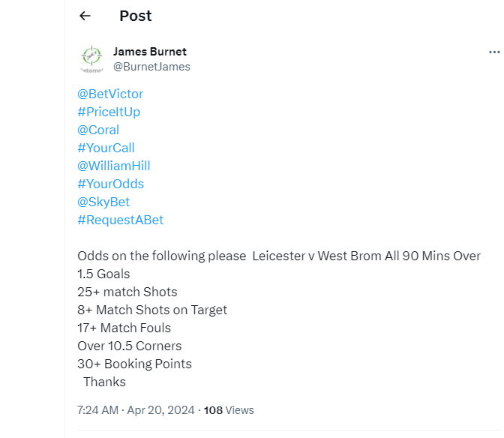The width and height of the screenshot is (504, 438).
Task: Open the @BetVictor mention
Action: 110,94
